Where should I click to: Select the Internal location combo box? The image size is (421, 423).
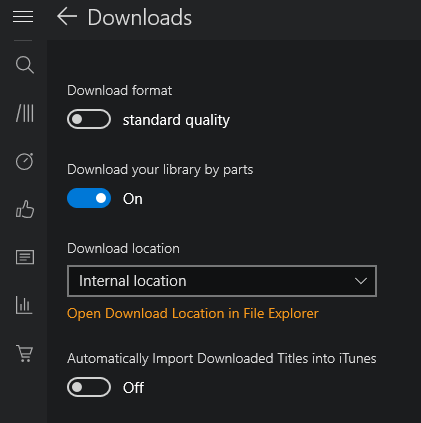click(222, 281)
